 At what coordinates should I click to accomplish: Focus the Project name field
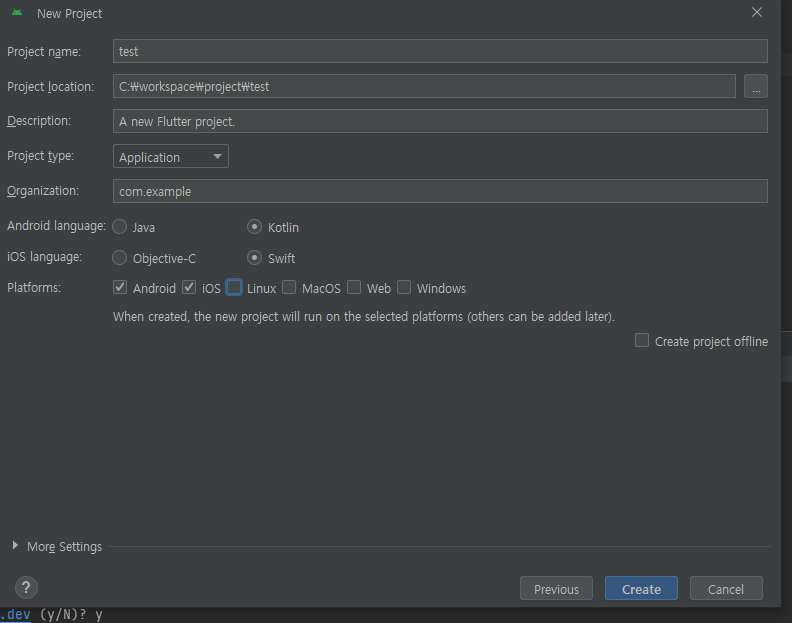pos(440,52)
